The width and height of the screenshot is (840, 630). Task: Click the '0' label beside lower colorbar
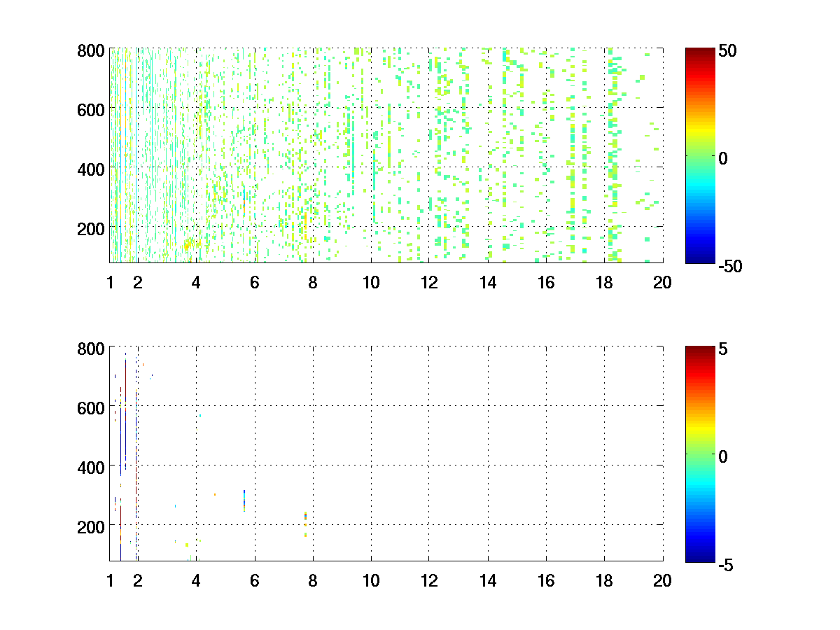click(x=724, y=456)
